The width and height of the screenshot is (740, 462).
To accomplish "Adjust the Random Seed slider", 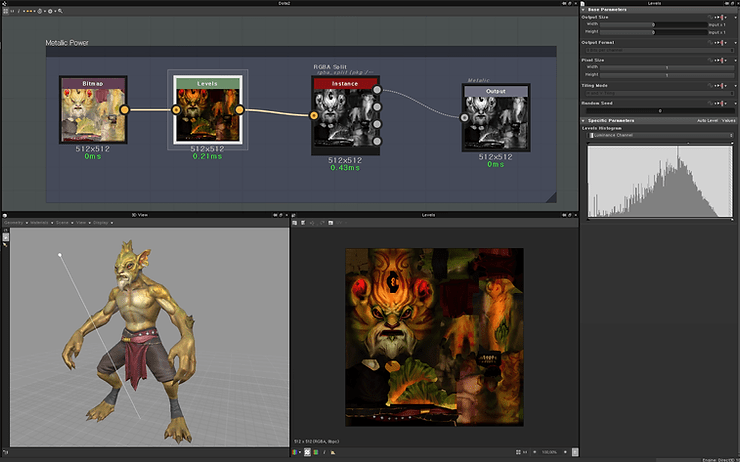I will tap(658, 110).
